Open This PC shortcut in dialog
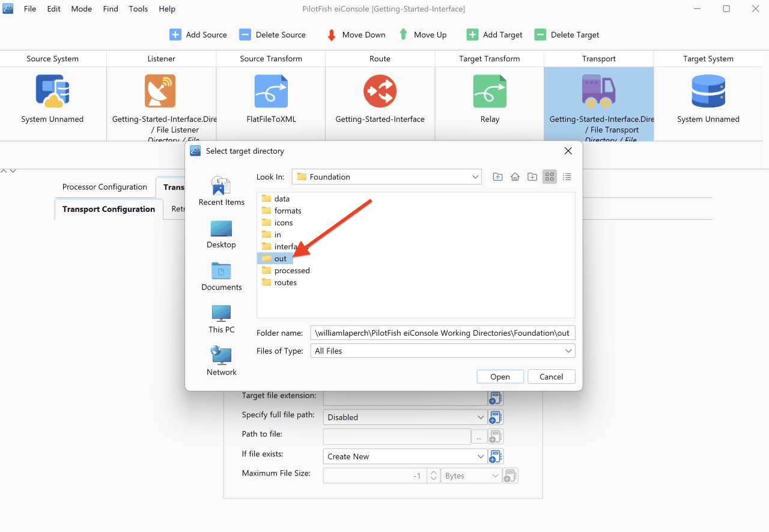The image size is (769, 532). click(x=222, y=319)
